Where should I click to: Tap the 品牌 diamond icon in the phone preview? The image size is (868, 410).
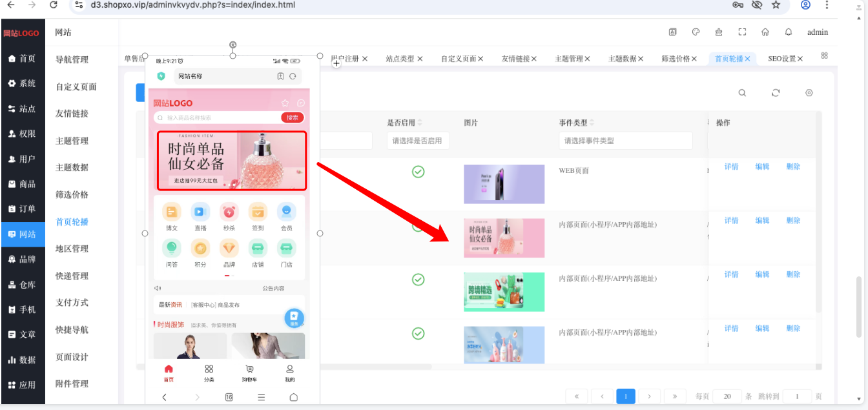click(x=229, y=248)
